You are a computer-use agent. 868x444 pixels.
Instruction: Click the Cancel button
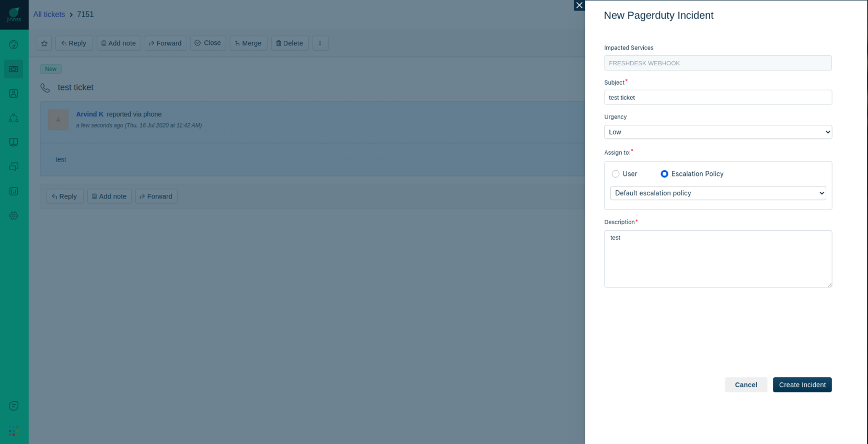click(x=746, y=385)
